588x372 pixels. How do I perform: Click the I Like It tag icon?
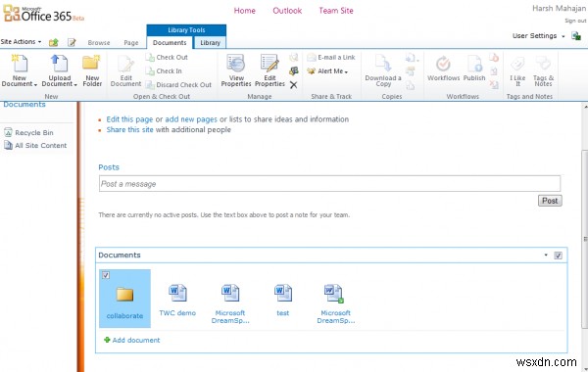click(x=517, y=70)
